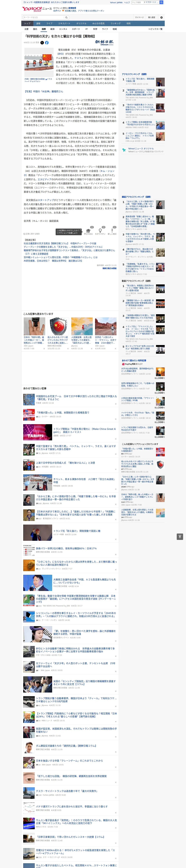
Task: Open 購入履歴 link in header
Action: [x=152, y=18]
